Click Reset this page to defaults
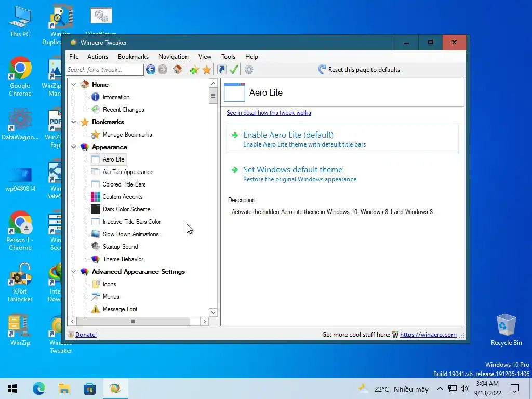532x399 pixels. coord(359,70)
